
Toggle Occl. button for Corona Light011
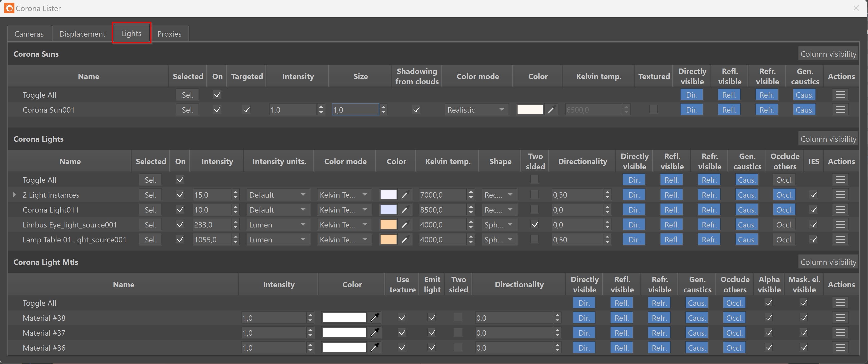point(784,210)
